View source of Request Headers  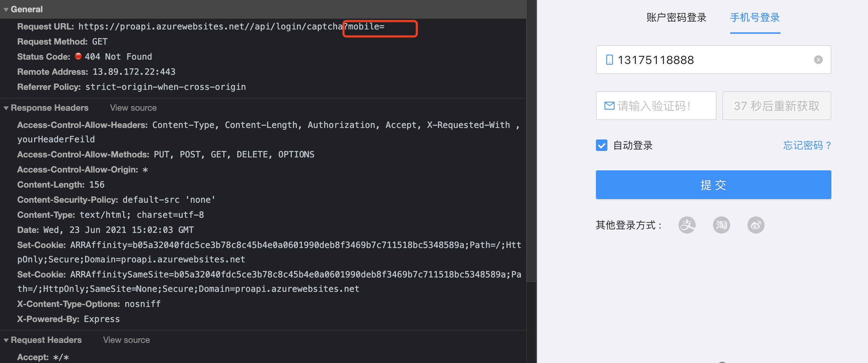[126, 340]
